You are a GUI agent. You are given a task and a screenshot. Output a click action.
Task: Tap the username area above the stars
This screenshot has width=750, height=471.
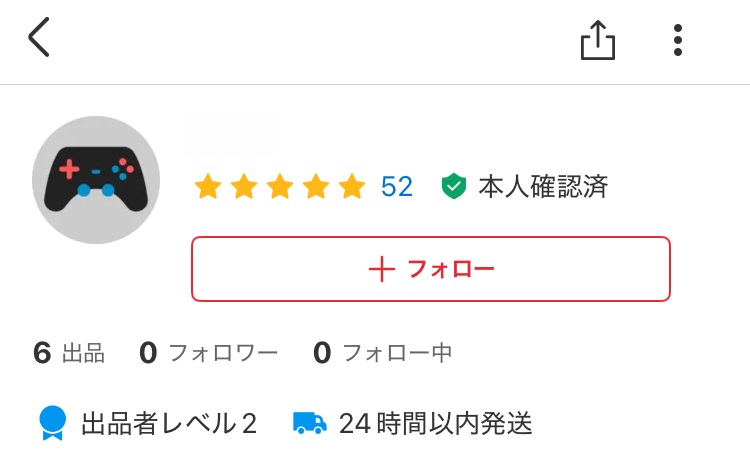(232, 138)
